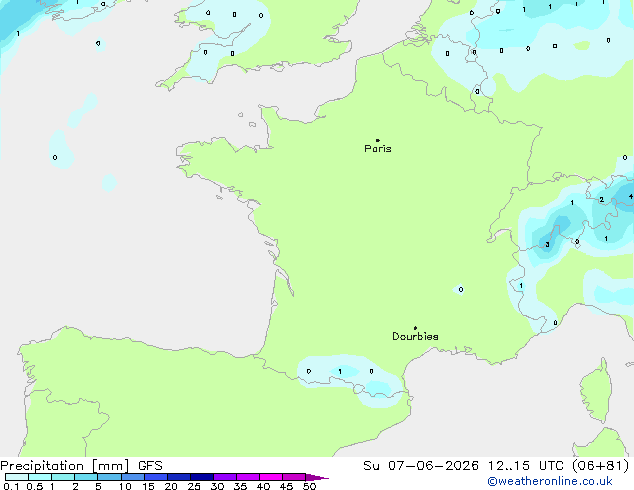Pick the legend swatch between 20 and 25
The width and height of the screenshot is (634, 490).
[179, 477]
